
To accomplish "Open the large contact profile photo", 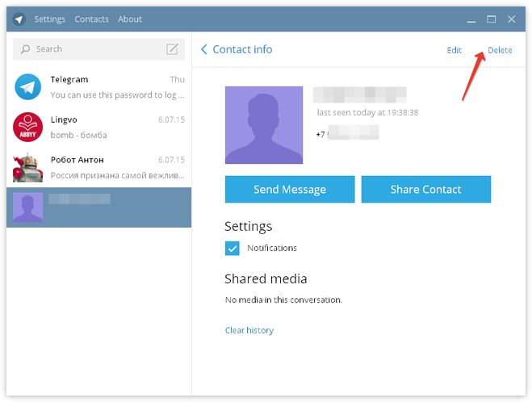I will [264, 125].
